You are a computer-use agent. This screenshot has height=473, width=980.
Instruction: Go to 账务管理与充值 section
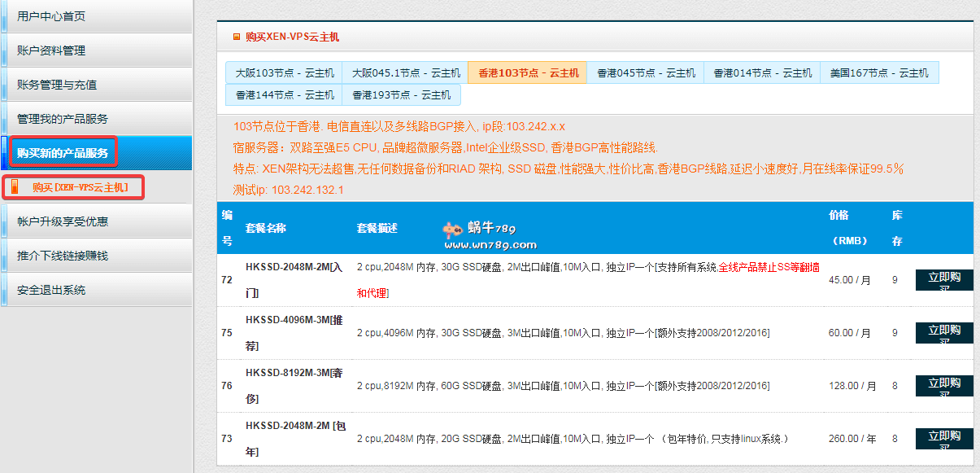pos(57,85)
